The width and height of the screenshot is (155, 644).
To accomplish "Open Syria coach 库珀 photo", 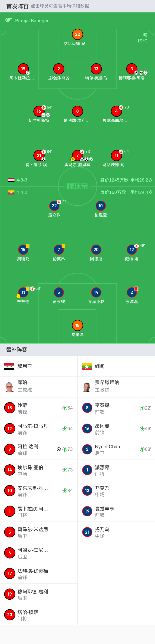I will (9, 387).
